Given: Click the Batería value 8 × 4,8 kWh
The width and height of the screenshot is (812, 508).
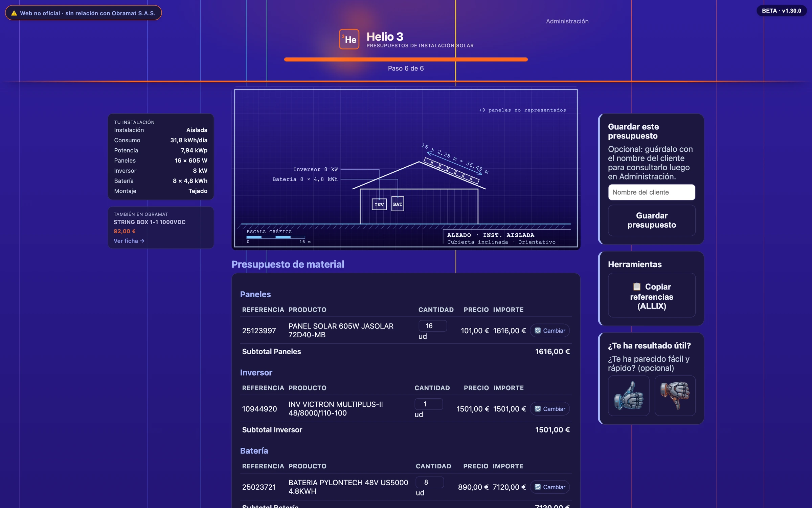Looking at the screenshot, I should click(x=190, y=181).
